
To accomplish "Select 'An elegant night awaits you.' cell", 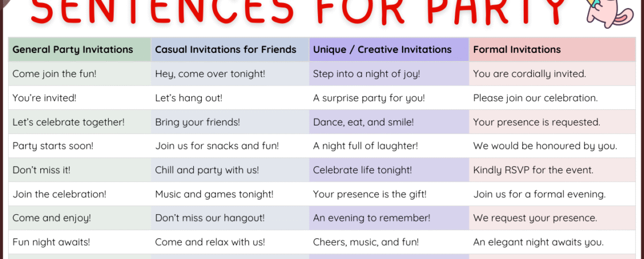I will tap(538, 242).
